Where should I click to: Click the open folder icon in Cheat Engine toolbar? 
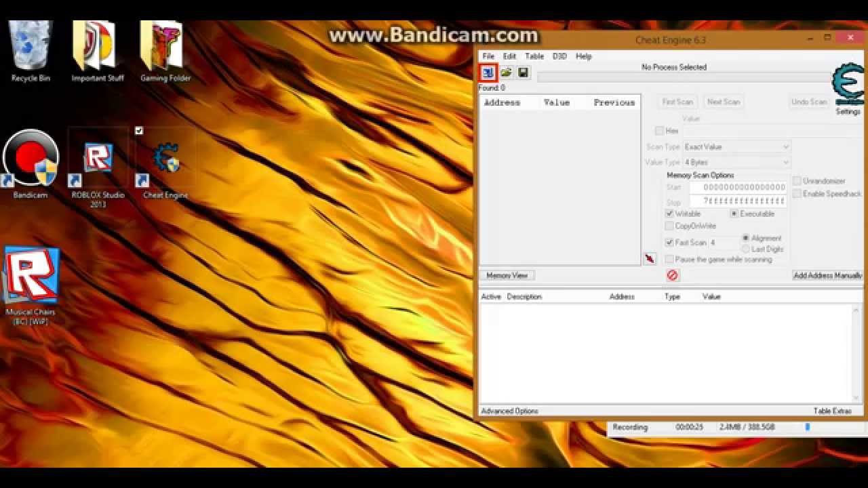click(506, 73)
